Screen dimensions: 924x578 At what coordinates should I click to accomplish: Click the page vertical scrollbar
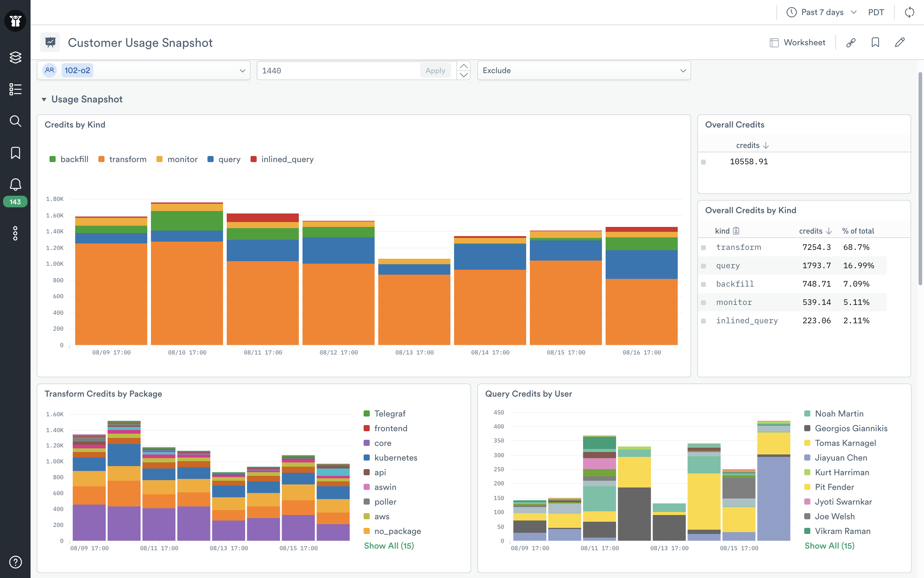[x=920, y=179]
